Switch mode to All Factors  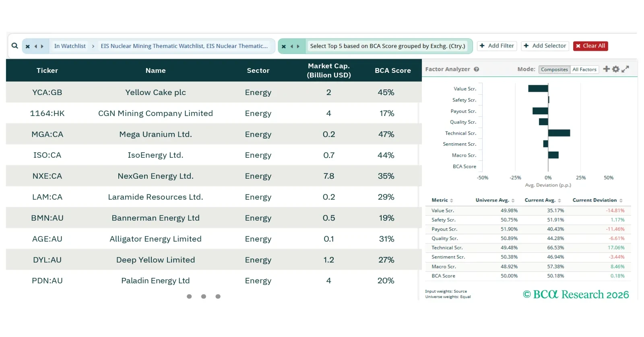click(584, 70)
